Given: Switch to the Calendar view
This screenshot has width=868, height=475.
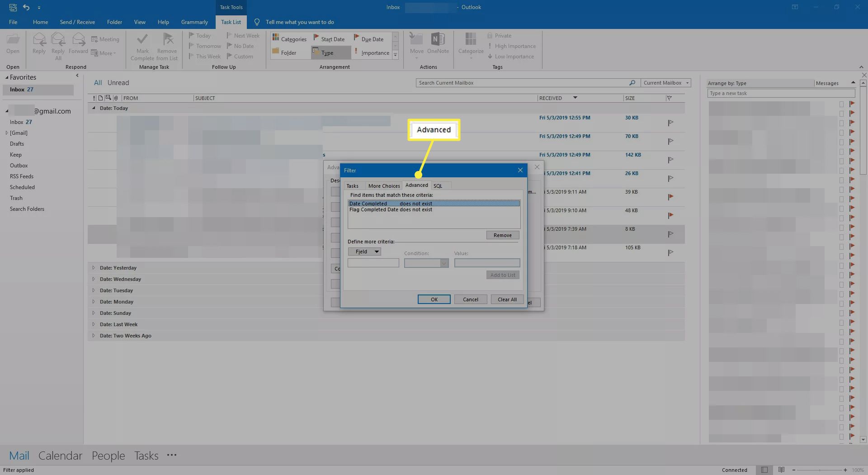Looking at the screenshot, I should pos(60,456).
